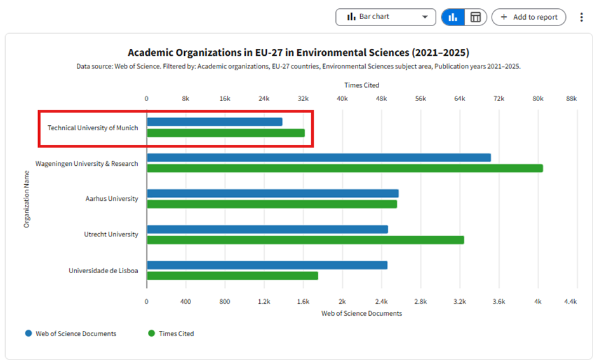Click Wageningen University & Research label
This screenshot has width=597, height=364.
pyautogui.click(x=87, y=164)
